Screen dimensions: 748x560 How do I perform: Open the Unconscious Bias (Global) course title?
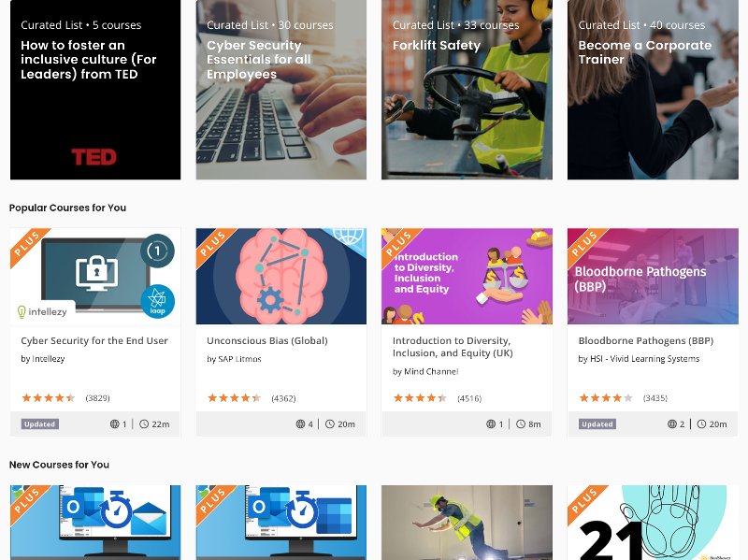point(267,340)
